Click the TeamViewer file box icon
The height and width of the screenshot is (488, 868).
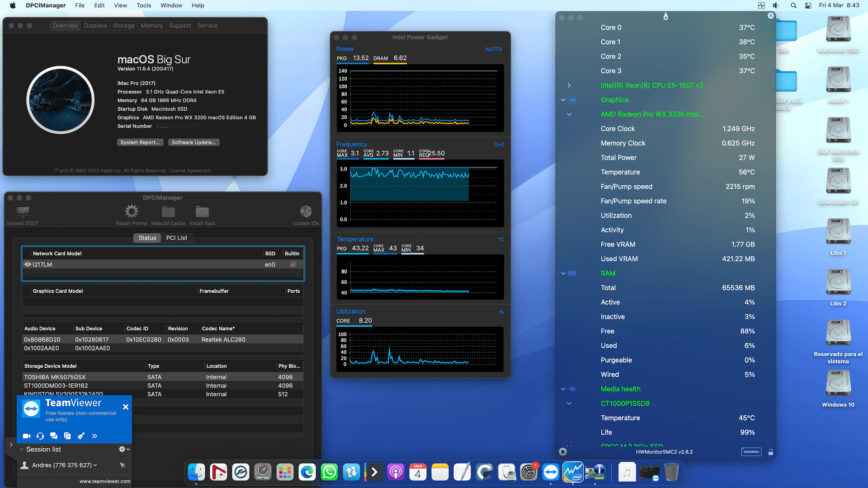[x=67, y=436]
